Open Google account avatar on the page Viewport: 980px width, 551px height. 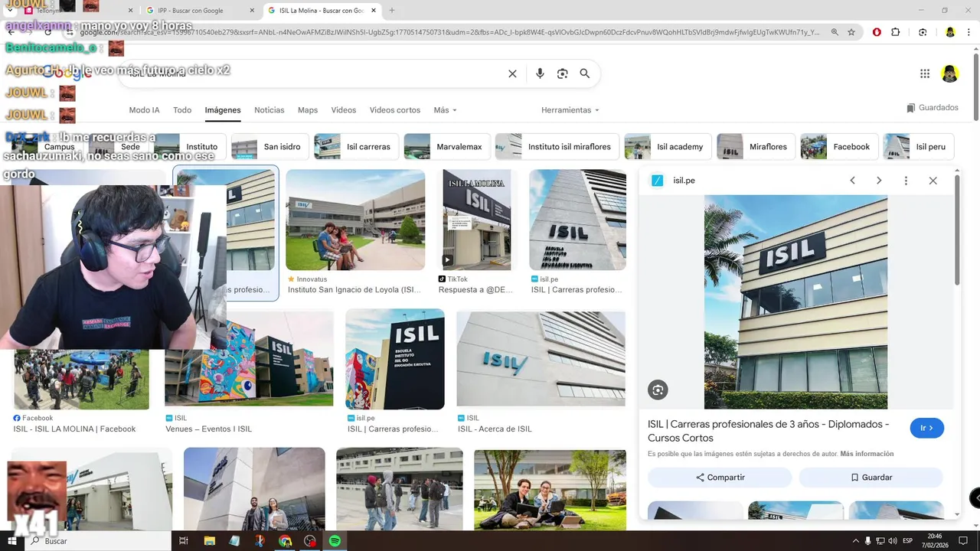pyautogui.click(x=950, y=73)
